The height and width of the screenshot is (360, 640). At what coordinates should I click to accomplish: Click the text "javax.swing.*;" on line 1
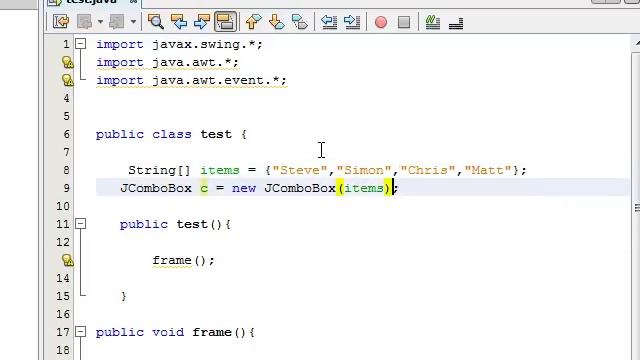click(207, 44)
